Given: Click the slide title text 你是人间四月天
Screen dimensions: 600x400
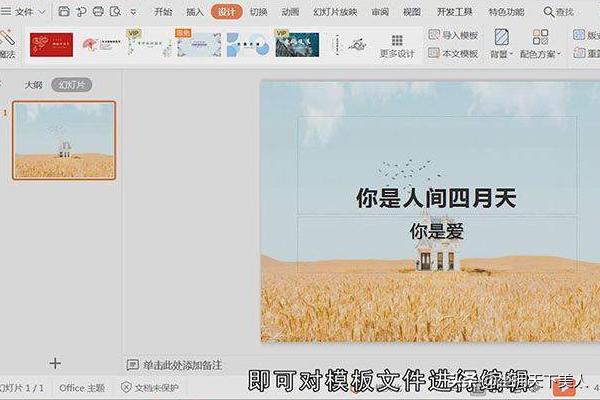Looking at the screenshot, I should (x=436, y=197).
